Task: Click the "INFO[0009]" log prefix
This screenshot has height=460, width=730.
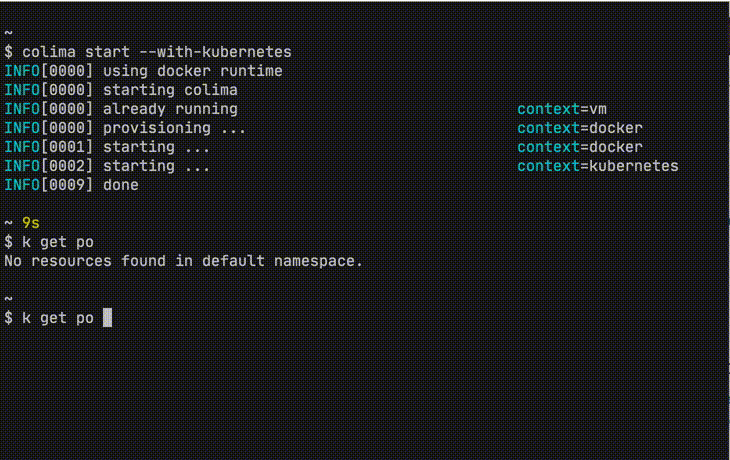Action: [x=49, y=185]
